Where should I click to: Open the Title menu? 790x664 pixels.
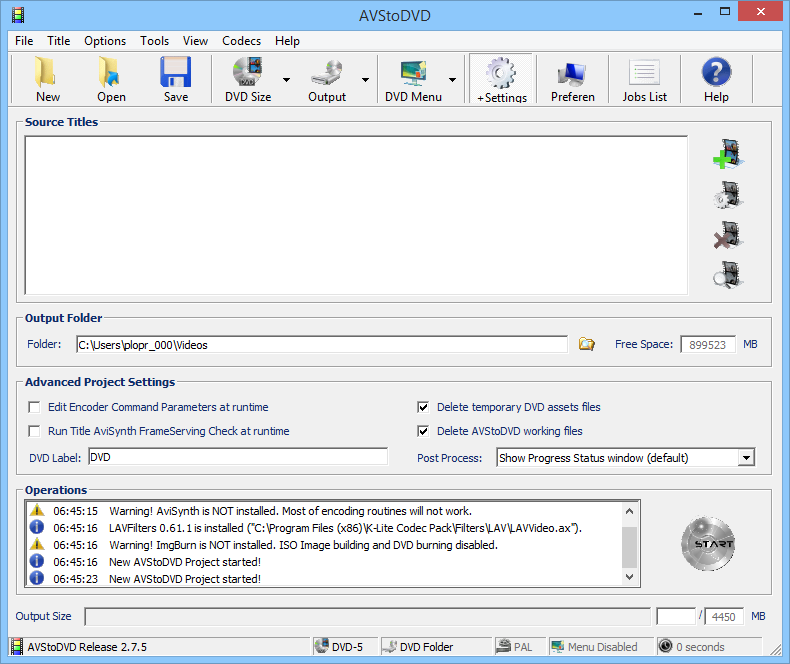[x=58, y=41]
